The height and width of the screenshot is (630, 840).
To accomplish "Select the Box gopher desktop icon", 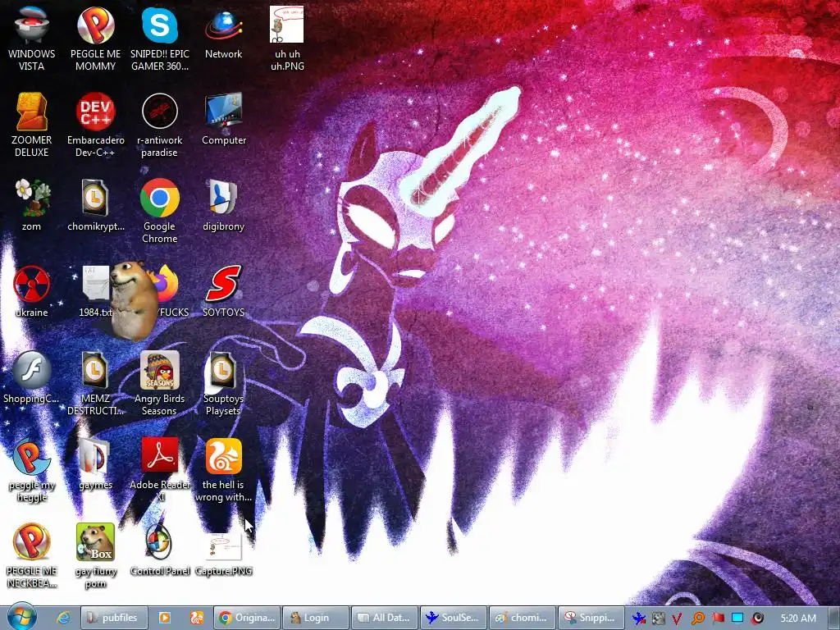I will [x=95, y=556].
